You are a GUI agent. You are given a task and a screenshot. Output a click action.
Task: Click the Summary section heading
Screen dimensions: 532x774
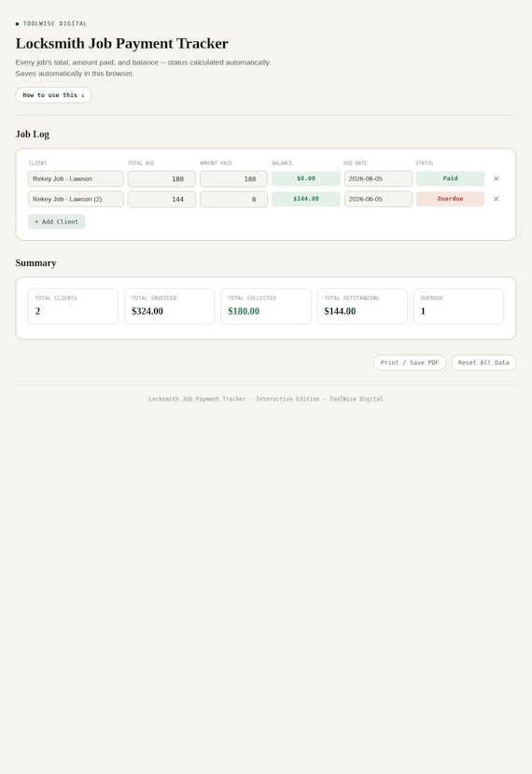35,262
